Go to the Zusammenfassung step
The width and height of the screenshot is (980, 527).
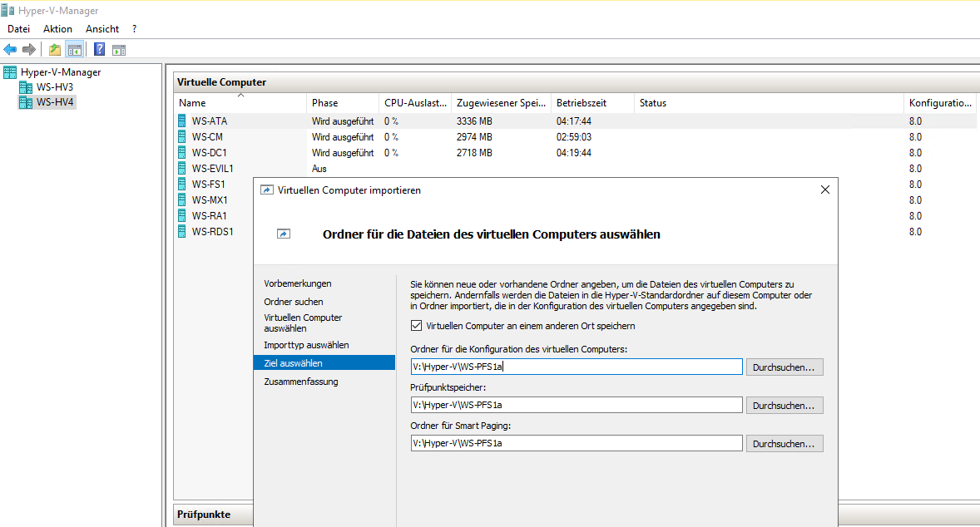point(300,382)
